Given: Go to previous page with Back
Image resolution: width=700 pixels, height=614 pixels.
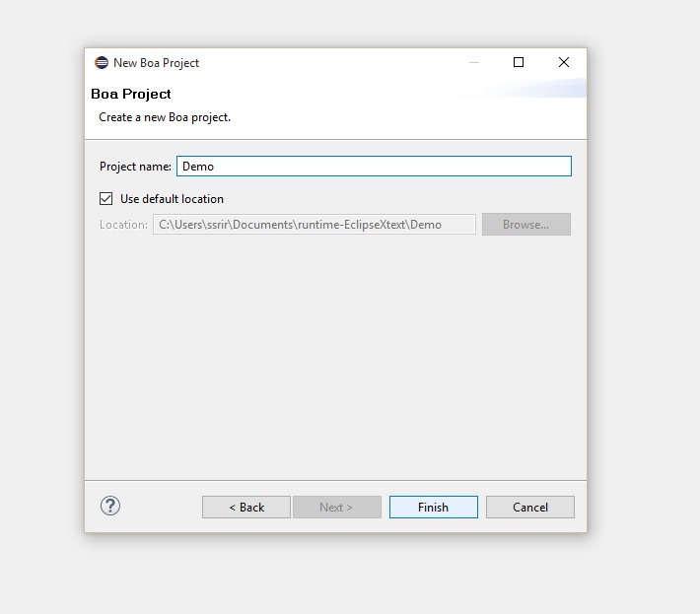Looking at the screenshot, I should point(246,508).
